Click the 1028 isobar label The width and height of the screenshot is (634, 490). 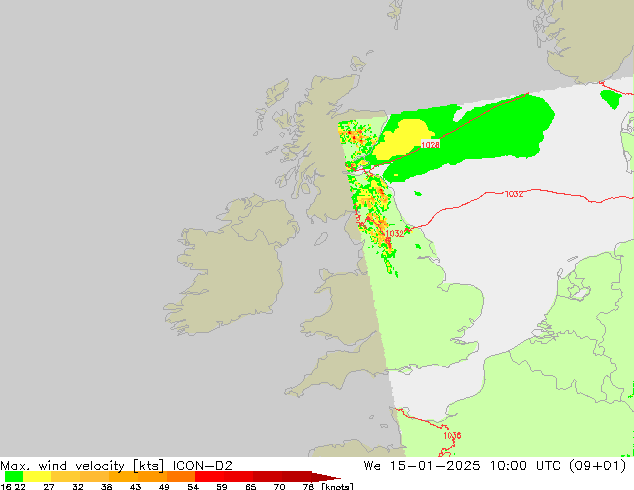pos(430,145)
